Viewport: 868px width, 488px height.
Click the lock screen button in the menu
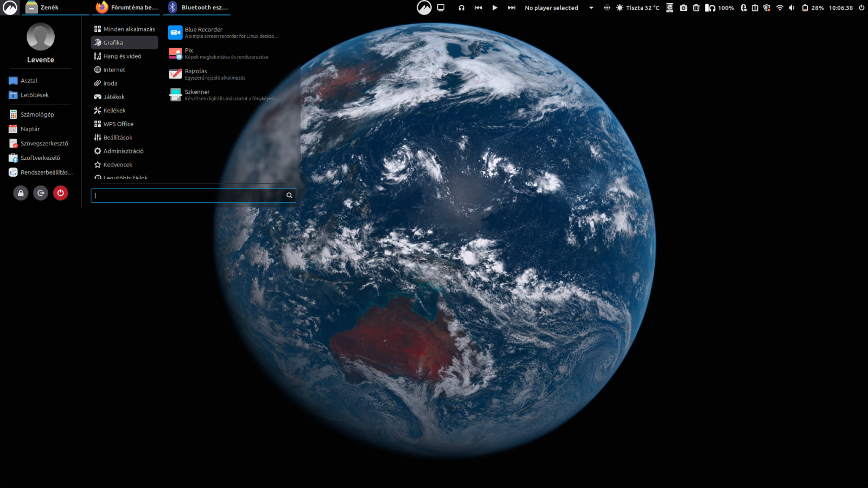coord(21,193)
